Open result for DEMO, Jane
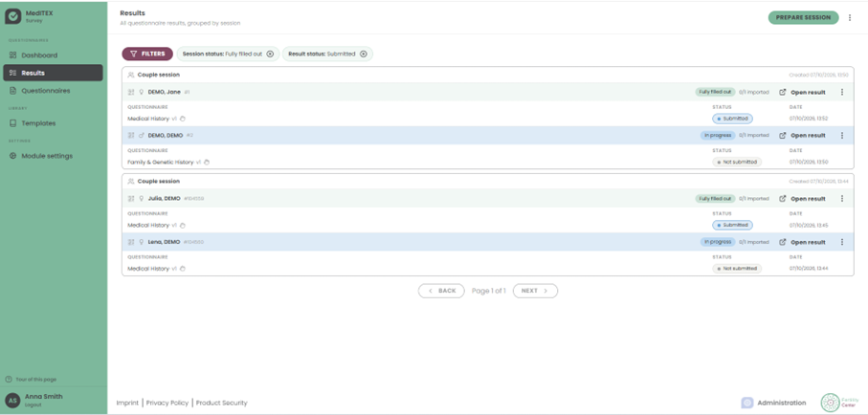This screenshot has width=868, height=415. pos(802,93)
